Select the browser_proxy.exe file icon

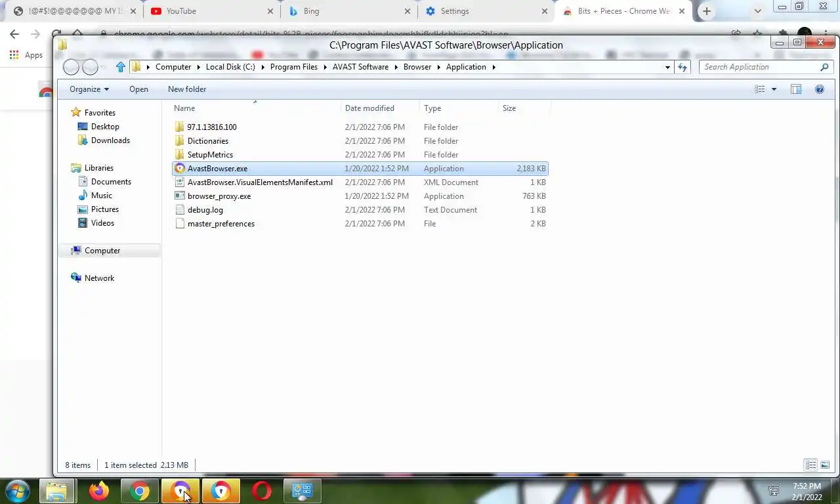(180, 196)
